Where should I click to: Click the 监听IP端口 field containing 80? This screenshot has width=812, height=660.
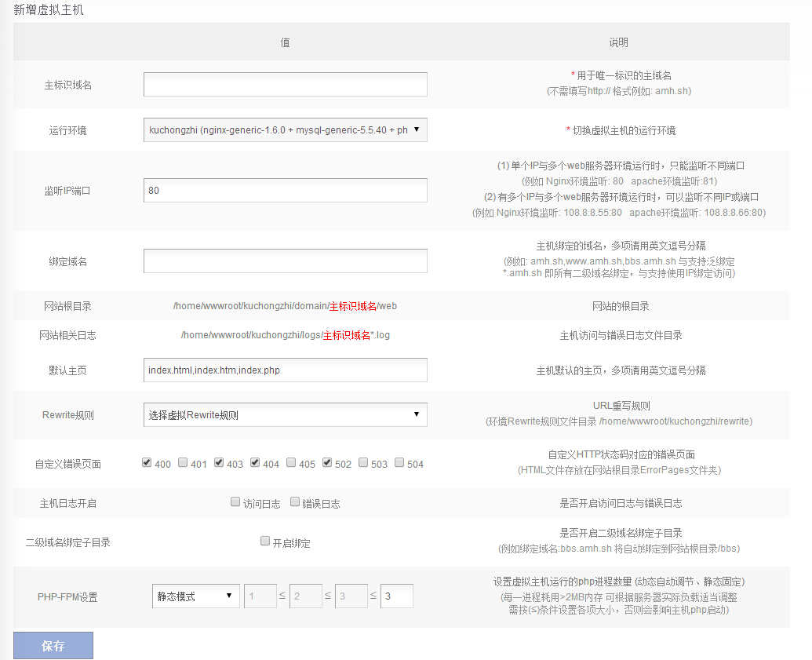click(285, 191)
